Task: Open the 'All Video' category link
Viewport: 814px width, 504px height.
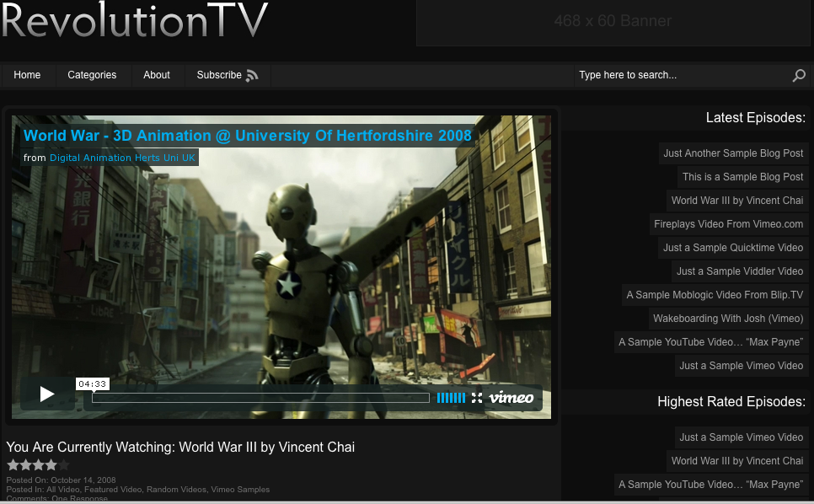Action: click(63, 490)
